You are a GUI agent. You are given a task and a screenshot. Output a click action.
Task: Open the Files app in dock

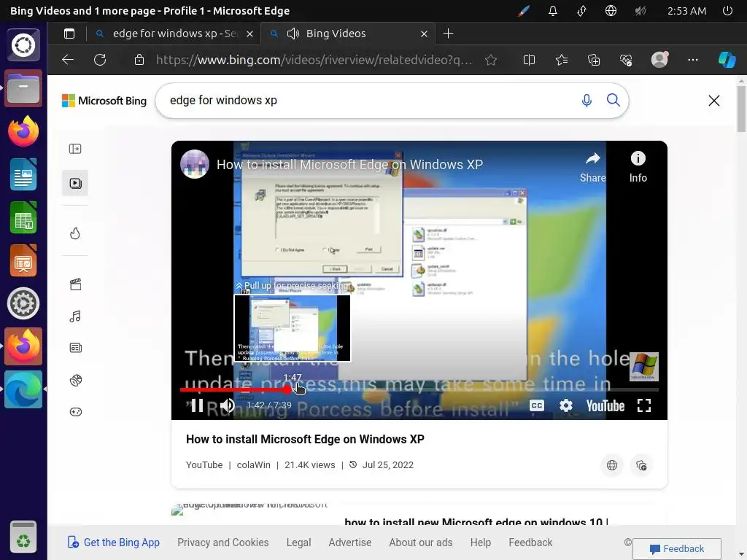point(23,88)
